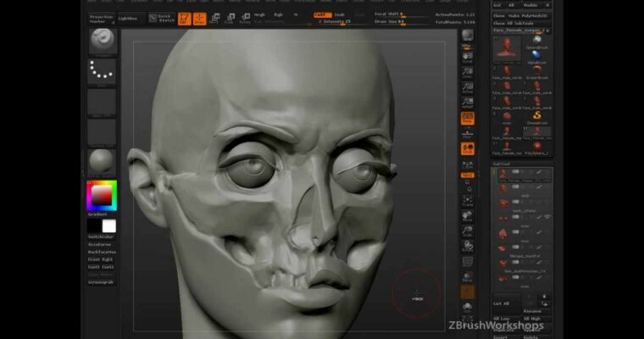This screenshot has width=644, height=339.
Task: Toggle Local symmetry button
Action: coord(468,148)
